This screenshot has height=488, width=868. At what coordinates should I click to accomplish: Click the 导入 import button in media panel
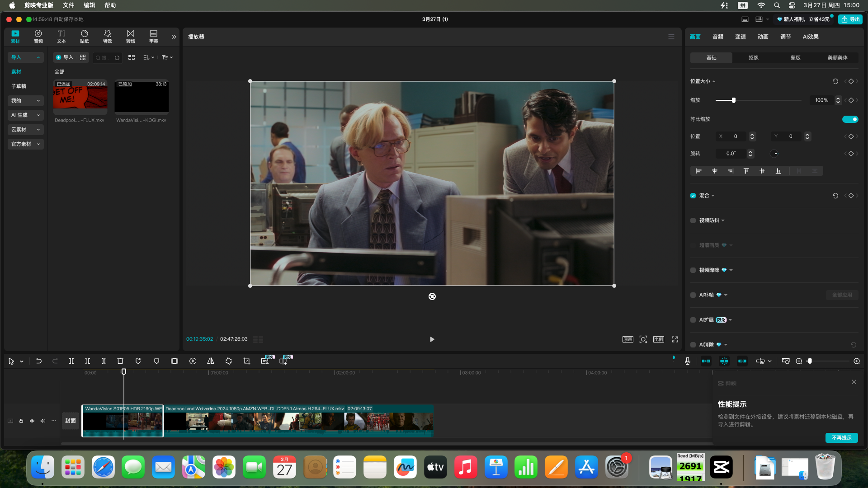click(64, 57)
